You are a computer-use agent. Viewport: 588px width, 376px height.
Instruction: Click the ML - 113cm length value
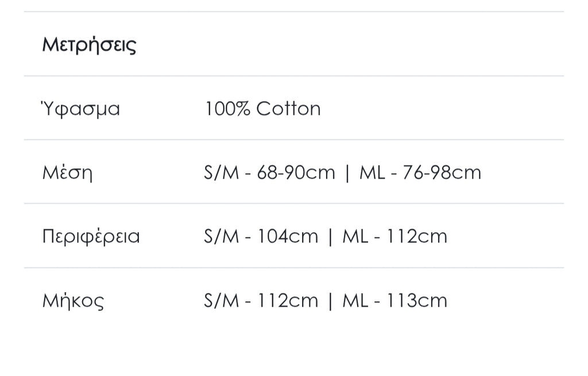(394, 301)
